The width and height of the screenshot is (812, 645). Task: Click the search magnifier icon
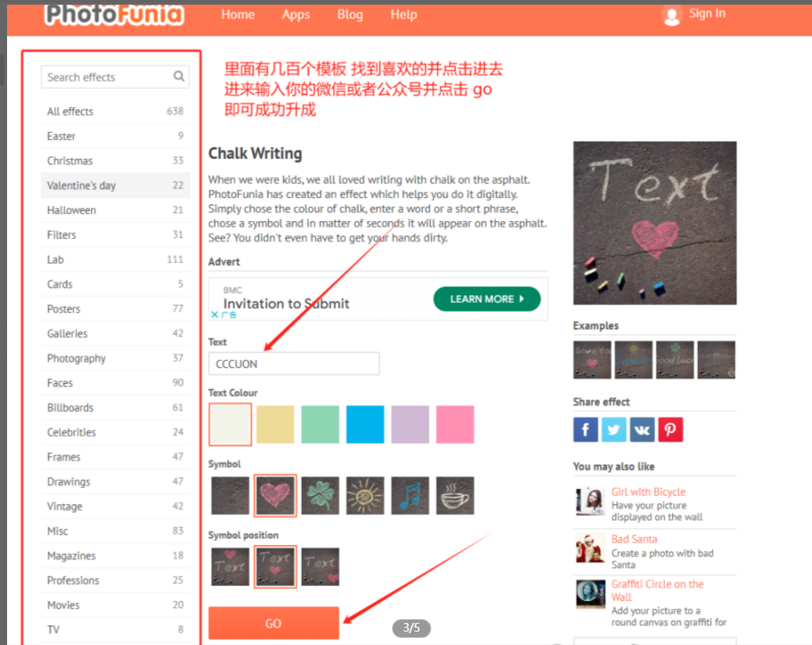click(178, 76)
